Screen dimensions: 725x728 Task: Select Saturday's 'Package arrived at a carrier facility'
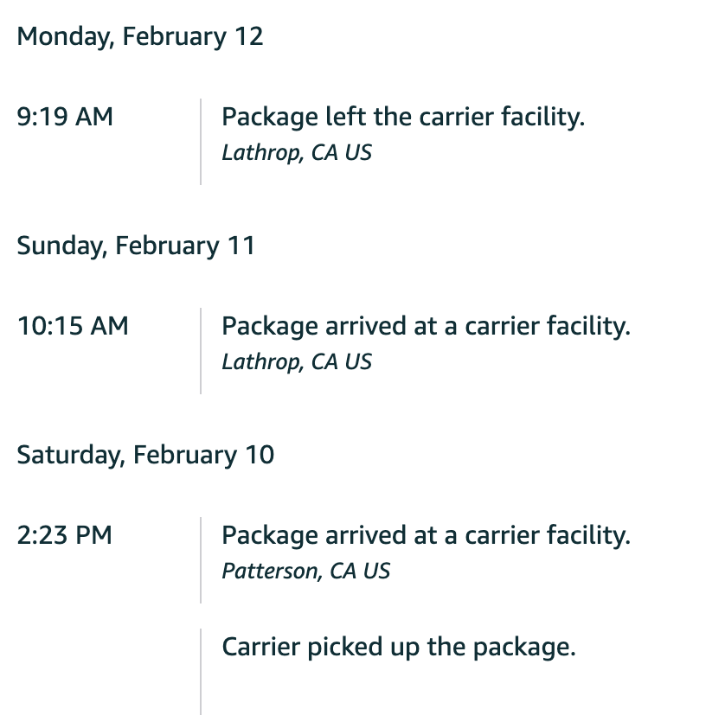[426, 536]
